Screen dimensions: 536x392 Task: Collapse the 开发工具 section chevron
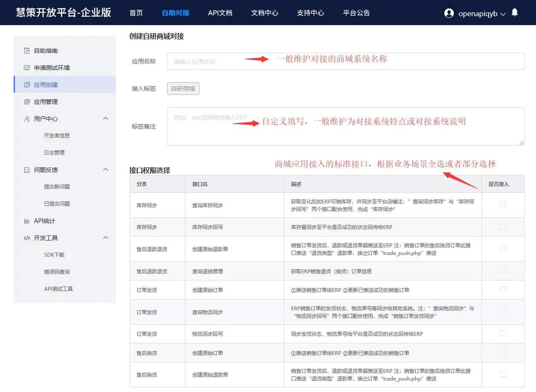pos(106,237)
